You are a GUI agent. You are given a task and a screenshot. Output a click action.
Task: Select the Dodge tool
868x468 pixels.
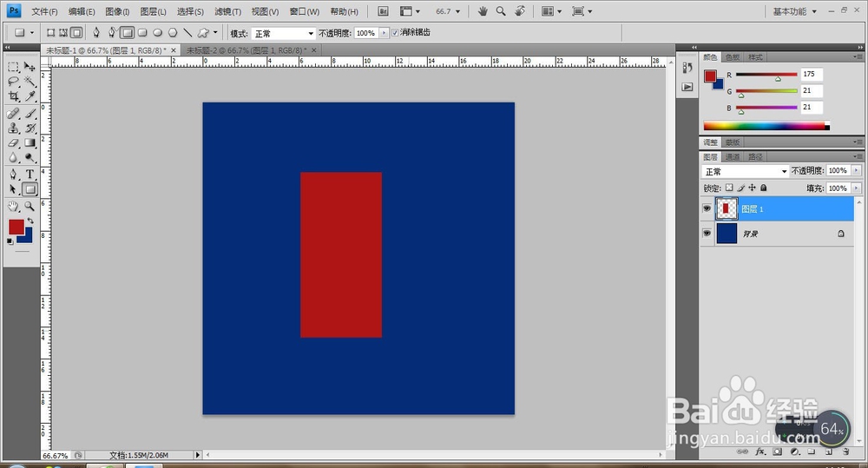[x=30, y=158]
